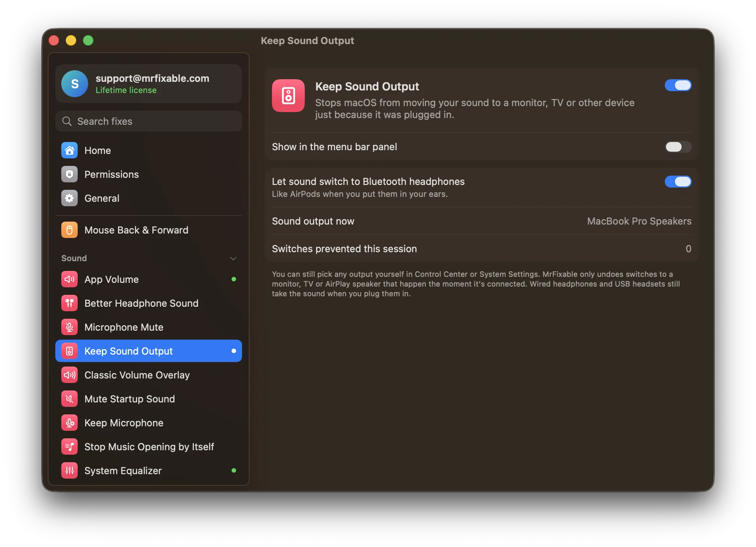Click the System Equalizer sliders icon
Image resolution: width=756 pixels, height=547 pixels.
point(69,470)
